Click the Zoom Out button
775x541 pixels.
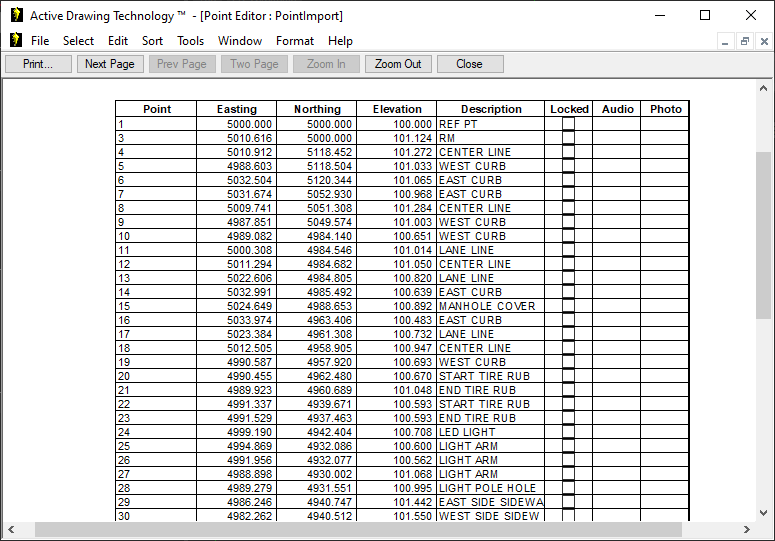[x=398, y=64]
